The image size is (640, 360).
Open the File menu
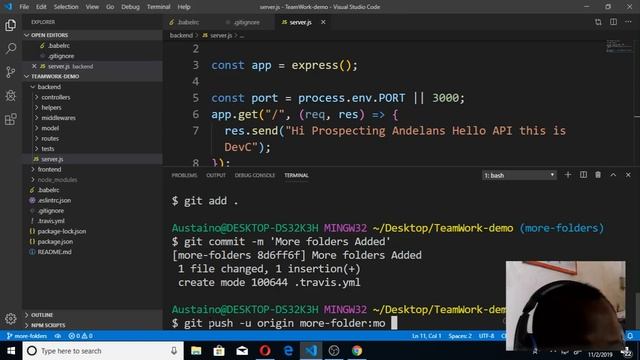pos(24,7)
